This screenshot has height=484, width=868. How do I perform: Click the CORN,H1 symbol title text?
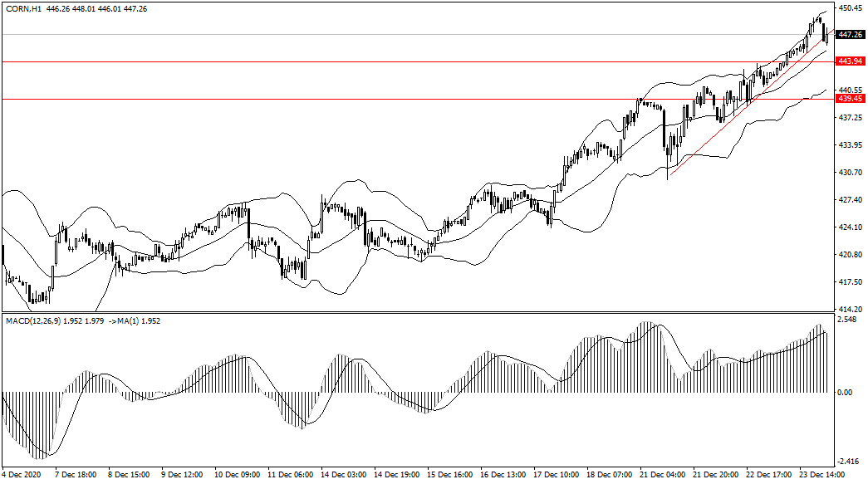point(22,9)
